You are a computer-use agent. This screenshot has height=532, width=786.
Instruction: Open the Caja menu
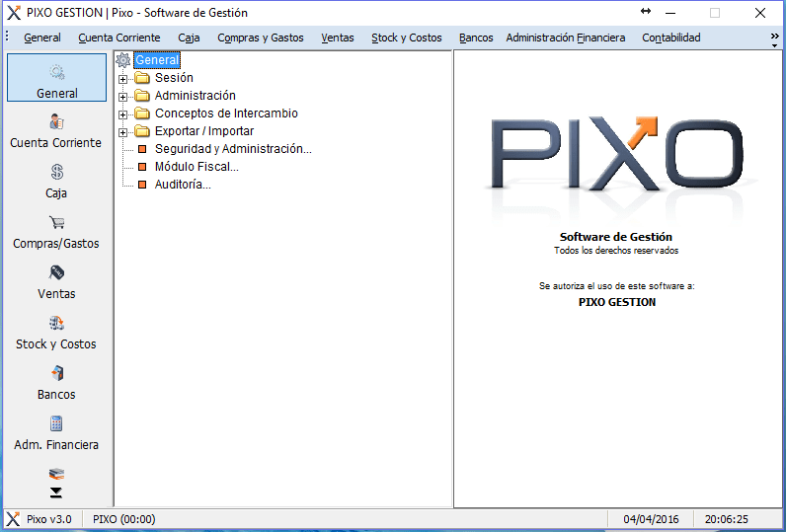[x=189, y=38]
